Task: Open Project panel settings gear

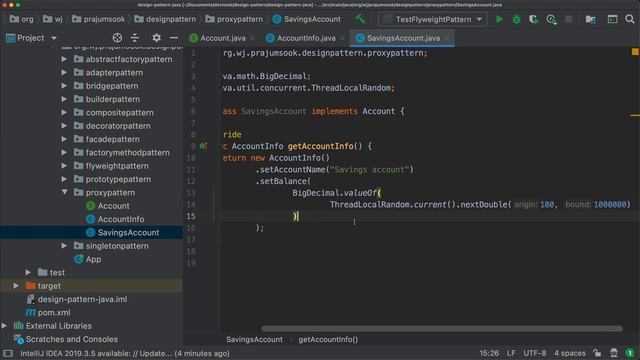Action: 156,38
